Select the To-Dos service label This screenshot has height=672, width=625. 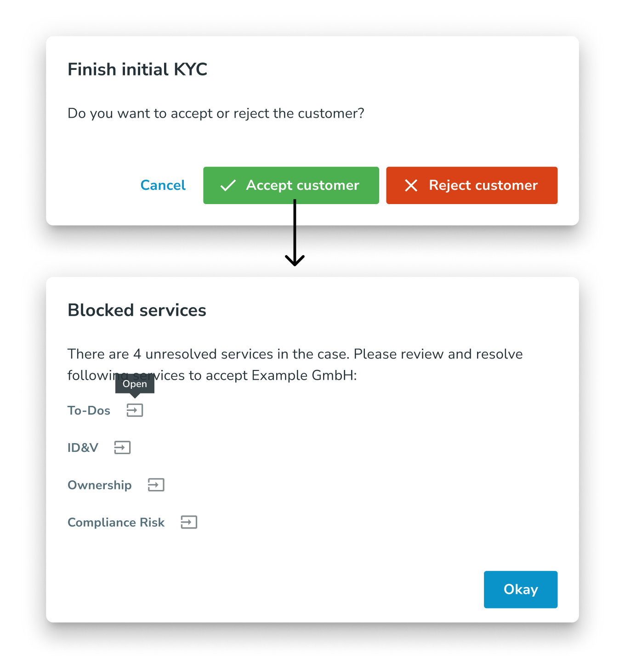click(x=89, y=410)
